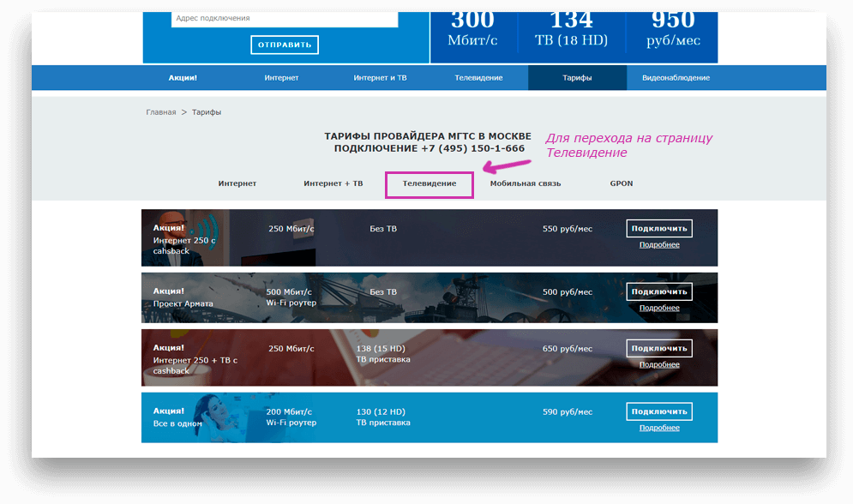Select Интернет и ТВ navigation item
The height and width of the screenshot is (504, 853).
pos(380,78)
